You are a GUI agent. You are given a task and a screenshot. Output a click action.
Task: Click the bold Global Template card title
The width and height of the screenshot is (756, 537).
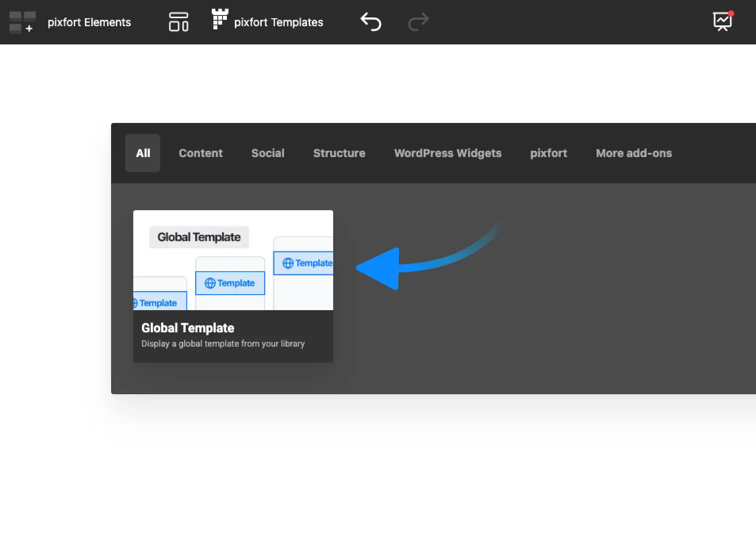pos(188,328)
